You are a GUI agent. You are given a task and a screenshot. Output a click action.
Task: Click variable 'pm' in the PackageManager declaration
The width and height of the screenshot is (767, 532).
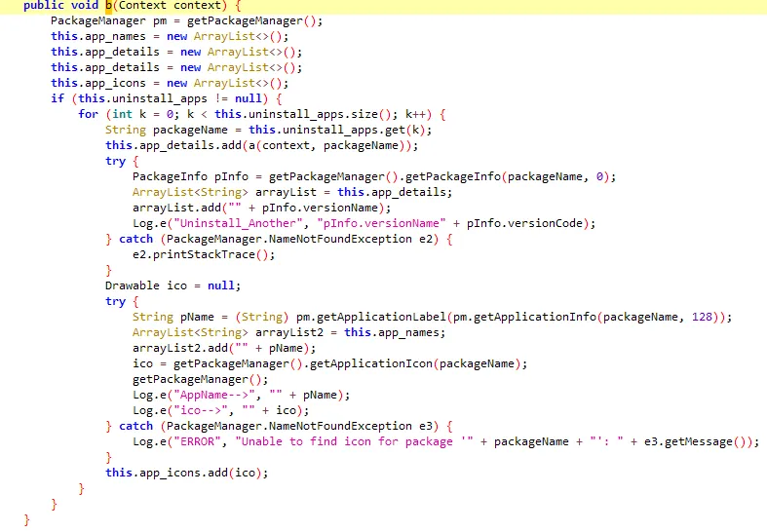click(x=160, y=21)
